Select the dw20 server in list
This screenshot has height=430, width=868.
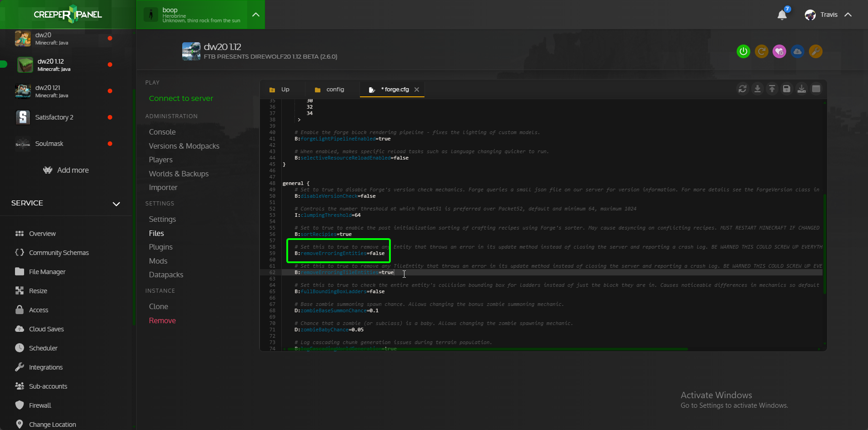[x=66, y=38]
